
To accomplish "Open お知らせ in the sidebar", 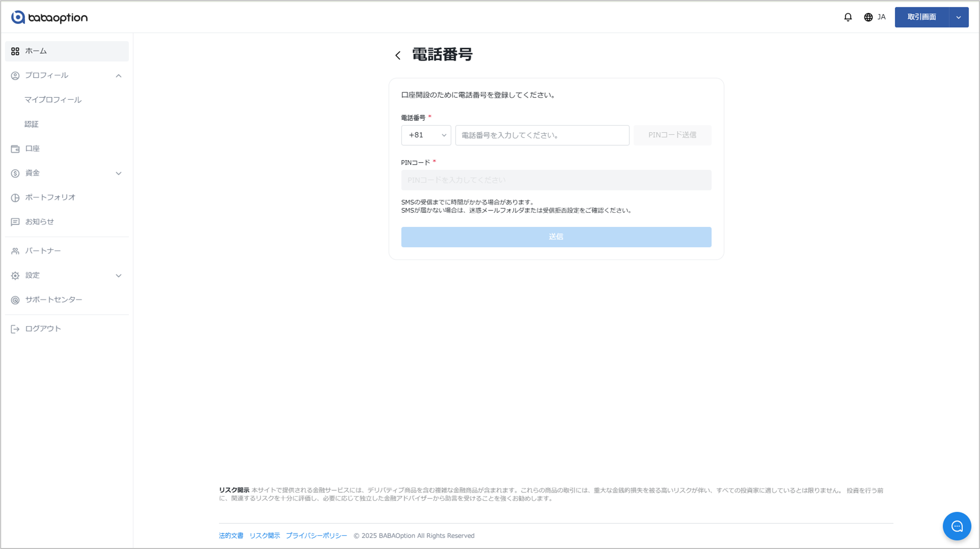I will [x=39, y=222].
